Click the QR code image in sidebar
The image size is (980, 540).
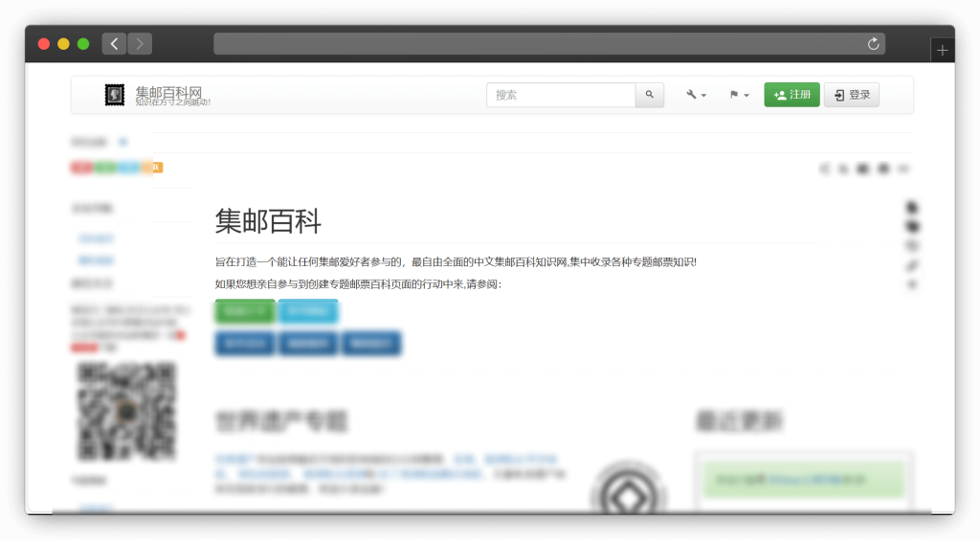coord(127,412)
